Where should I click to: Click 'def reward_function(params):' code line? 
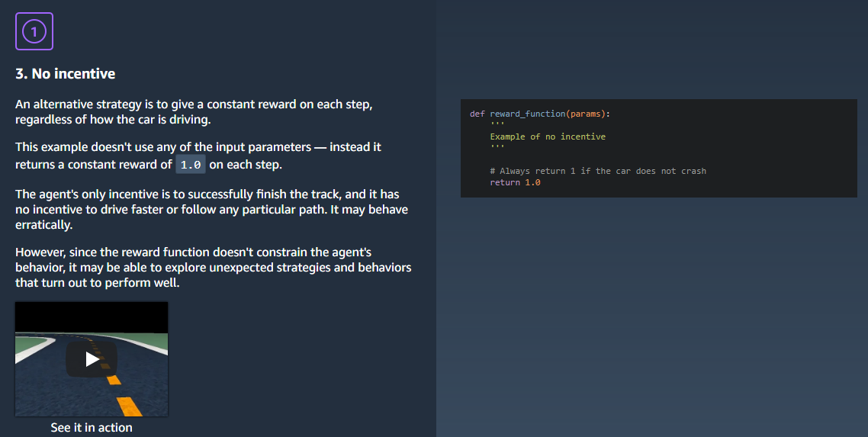[540, 114]
